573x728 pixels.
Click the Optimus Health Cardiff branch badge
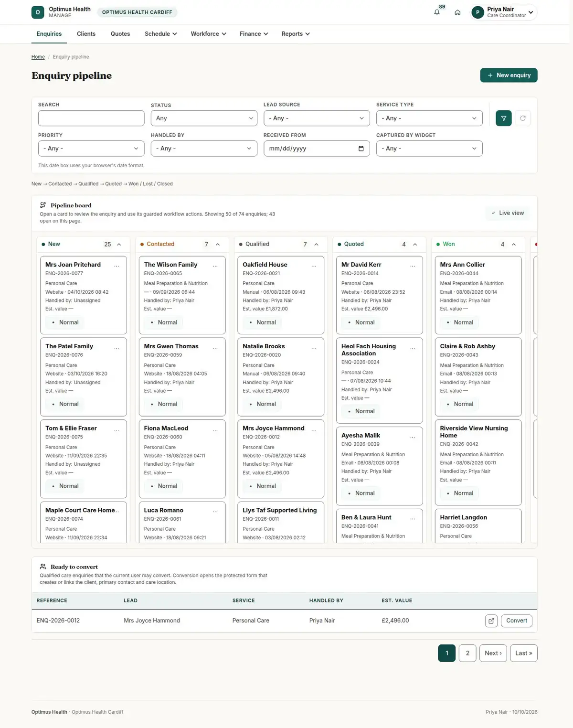point(137,12)
